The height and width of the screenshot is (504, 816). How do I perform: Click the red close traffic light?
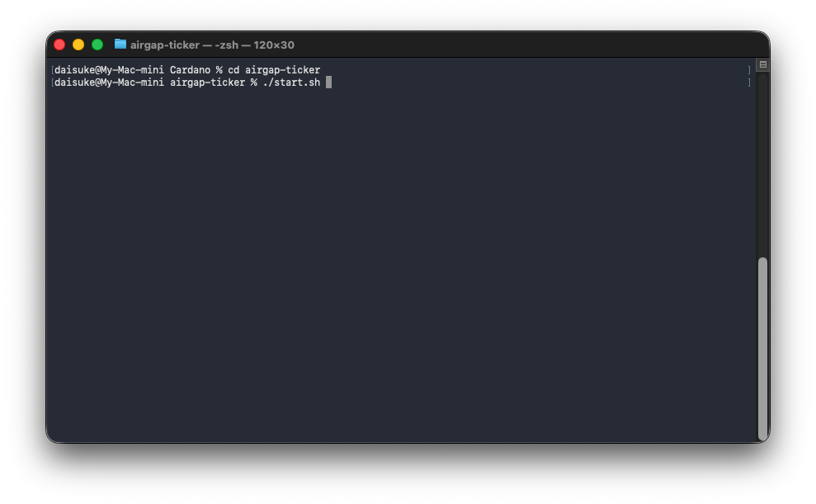59,45
